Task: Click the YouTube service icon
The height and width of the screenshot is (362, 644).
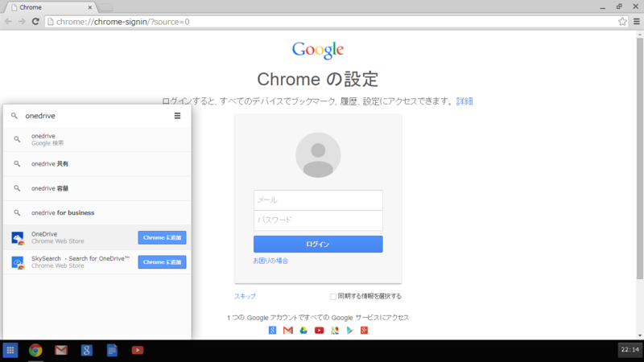Action: [319, 330]
